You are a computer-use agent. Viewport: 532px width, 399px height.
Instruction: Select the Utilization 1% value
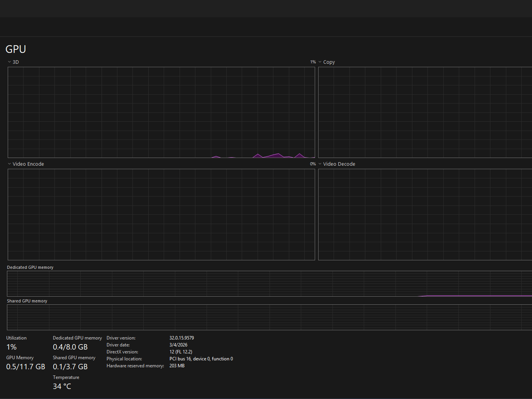[11, 347]
